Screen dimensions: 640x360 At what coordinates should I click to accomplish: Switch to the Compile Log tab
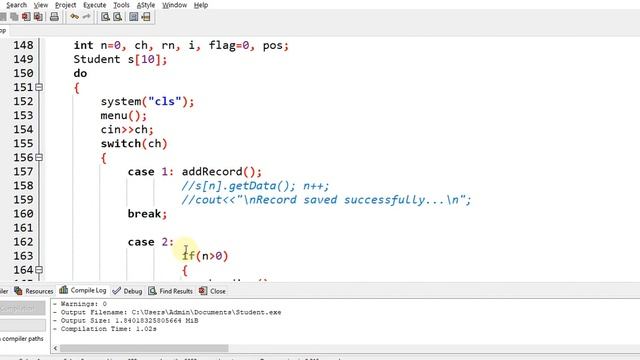pos(83,290)
